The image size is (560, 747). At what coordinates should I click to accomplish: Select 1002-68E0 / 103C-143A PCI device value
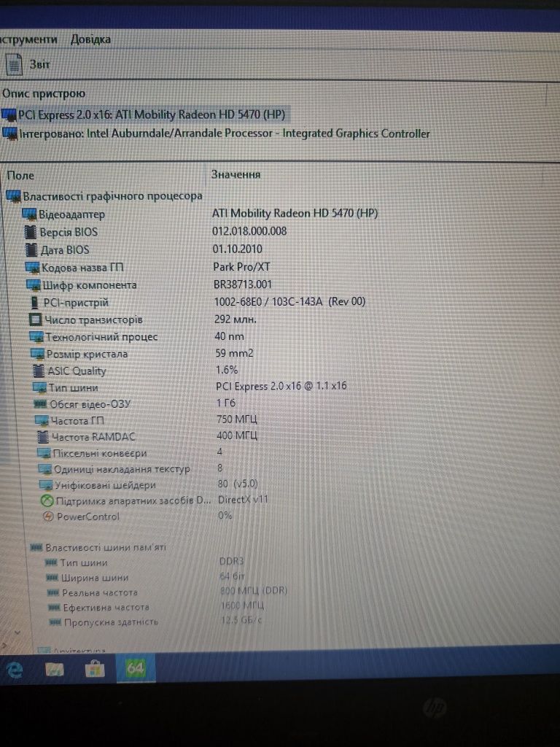point(289,301)
